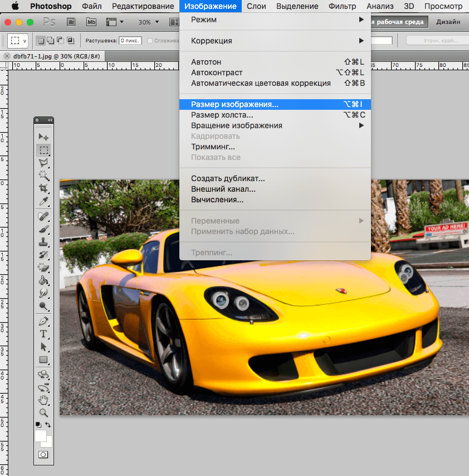Select the Pen tool
This screenshot has width=469, height=476.
point(43,321)
